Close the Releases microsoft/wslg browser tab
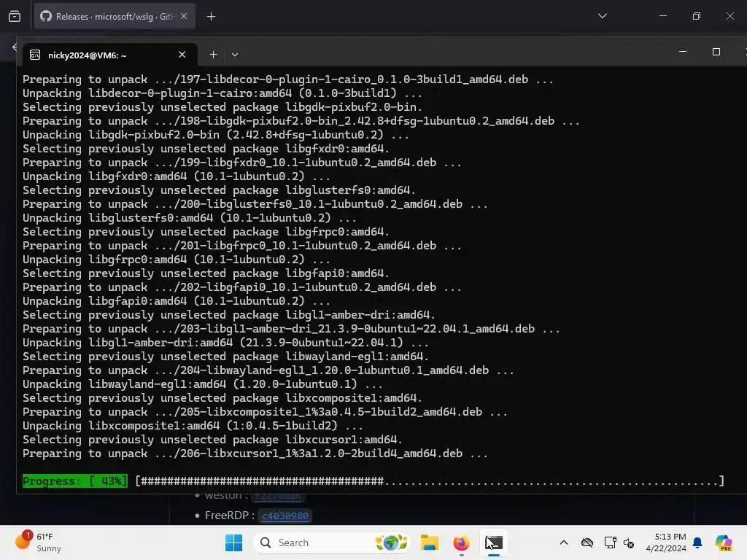The width and height of the screenshot is (747, 560). point(184,17)
